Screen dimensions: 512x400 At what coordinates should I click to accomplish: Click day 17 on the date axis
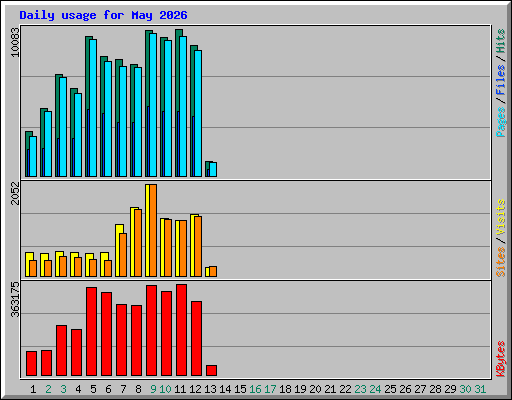tap(270, 389)
